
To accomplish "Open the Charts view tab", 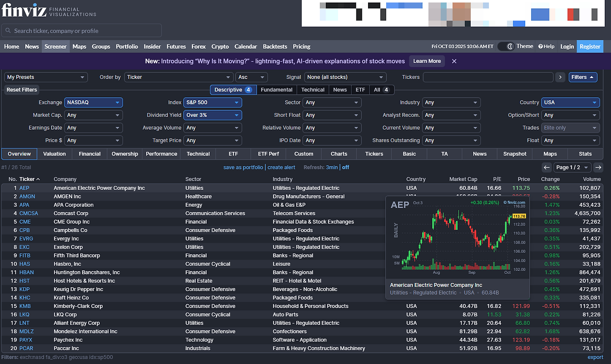I will [x=339, y=154].
